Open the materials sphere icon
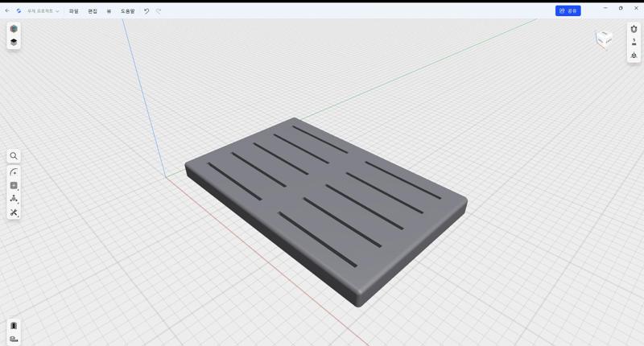 pyautogui.click(x=14, y=29)
